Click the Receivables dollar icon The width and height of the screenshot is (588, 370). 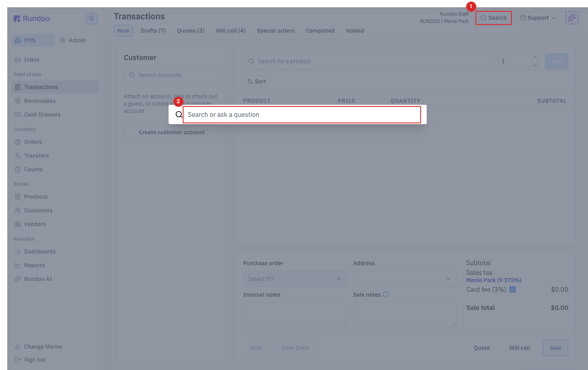(18, 101)
